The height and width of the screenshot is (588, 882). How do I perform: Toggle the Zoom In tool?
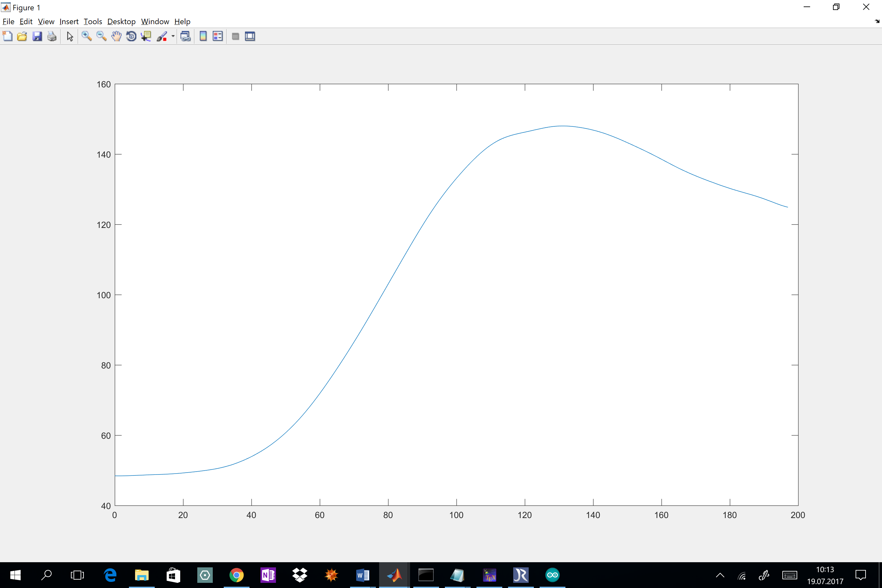[x=87, y=36]
